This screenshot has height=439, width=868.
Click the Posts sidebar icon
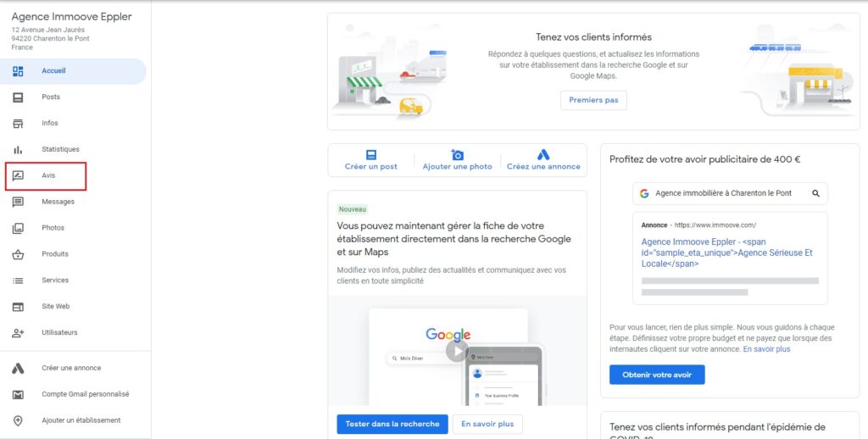pyautogui.click(x=18, y=97)
